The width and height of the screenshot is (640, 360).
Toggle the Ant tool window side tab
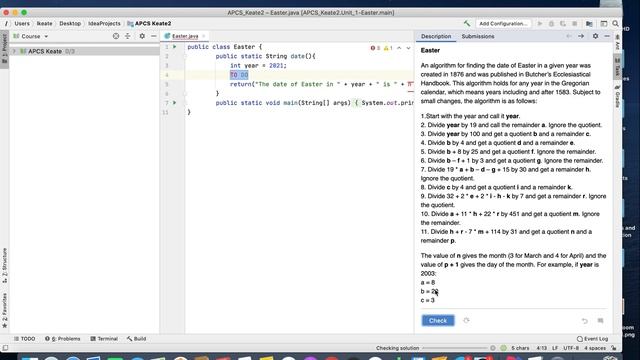(x=618, y=42)
